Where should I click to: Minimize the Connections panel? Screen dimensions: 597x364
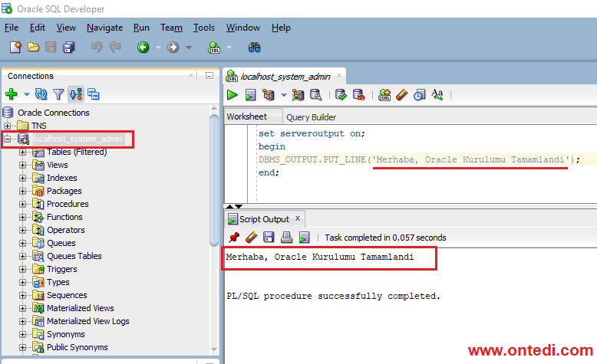(x=209, y=76)
